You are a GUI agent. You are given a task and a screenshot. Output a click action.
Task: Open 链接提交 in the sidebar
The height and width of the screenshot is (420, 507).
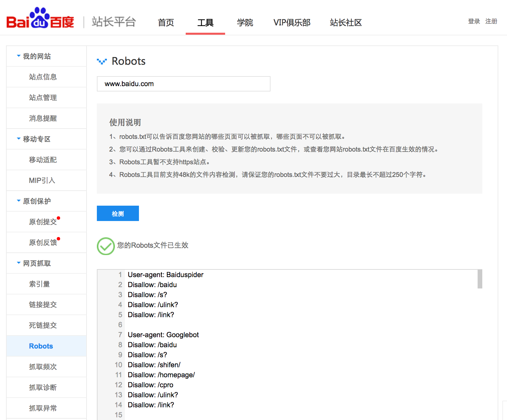tap(46, 304)
